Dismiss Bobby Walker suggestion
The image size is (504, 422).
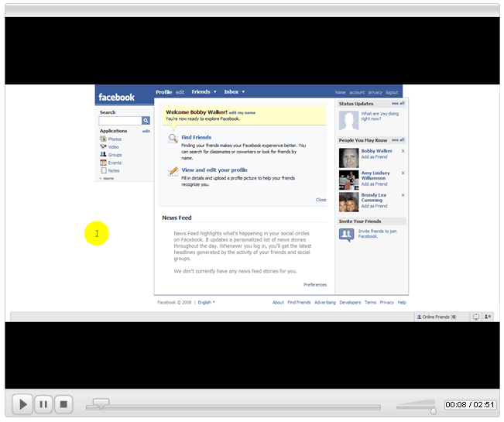click(403, 151)
